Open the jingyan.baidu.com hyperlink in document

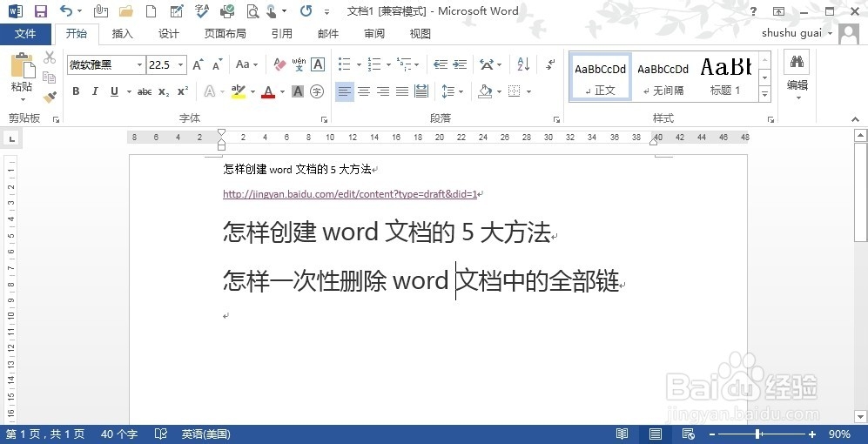pos(350,194)
